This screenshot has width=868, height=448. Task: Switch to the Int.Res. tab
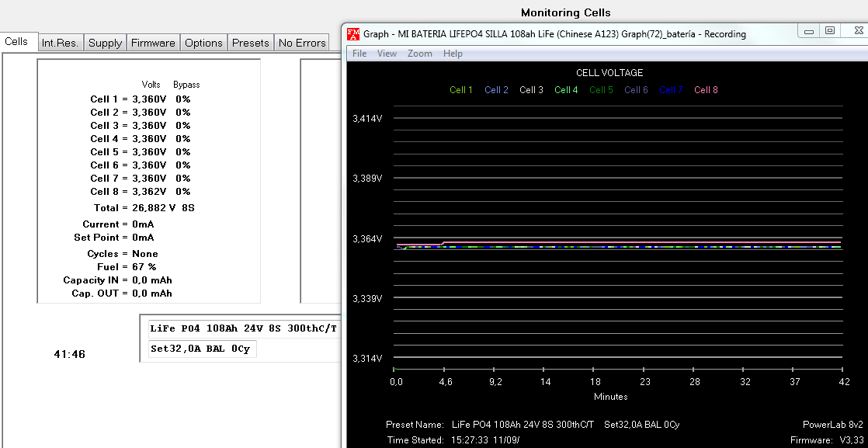click(60, 43)
